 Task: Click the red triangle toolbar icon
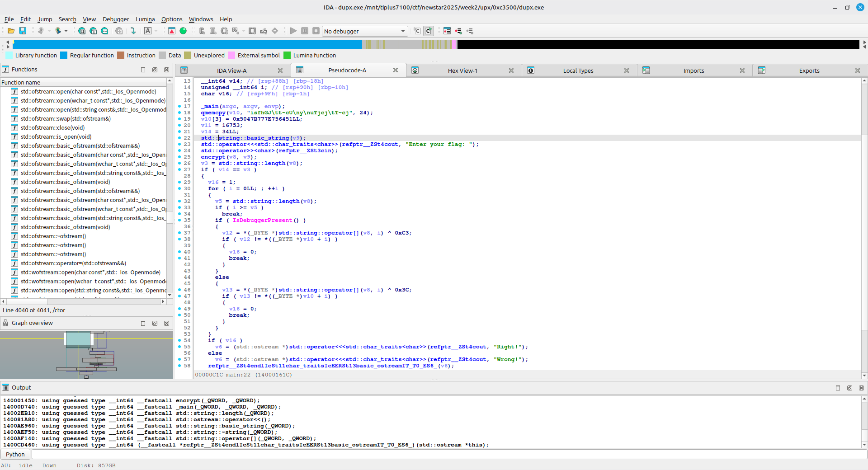coord(172,31)
